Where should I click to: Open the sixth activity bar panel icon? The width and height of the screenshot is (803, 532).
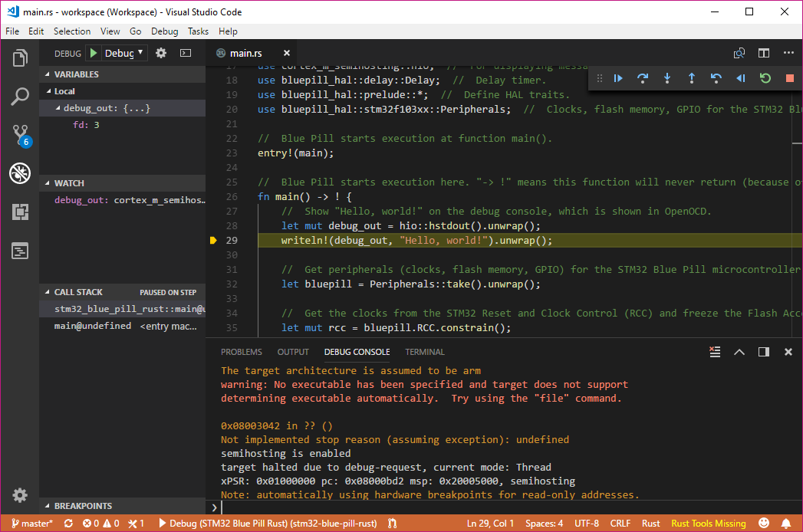[x=20, y=251]
